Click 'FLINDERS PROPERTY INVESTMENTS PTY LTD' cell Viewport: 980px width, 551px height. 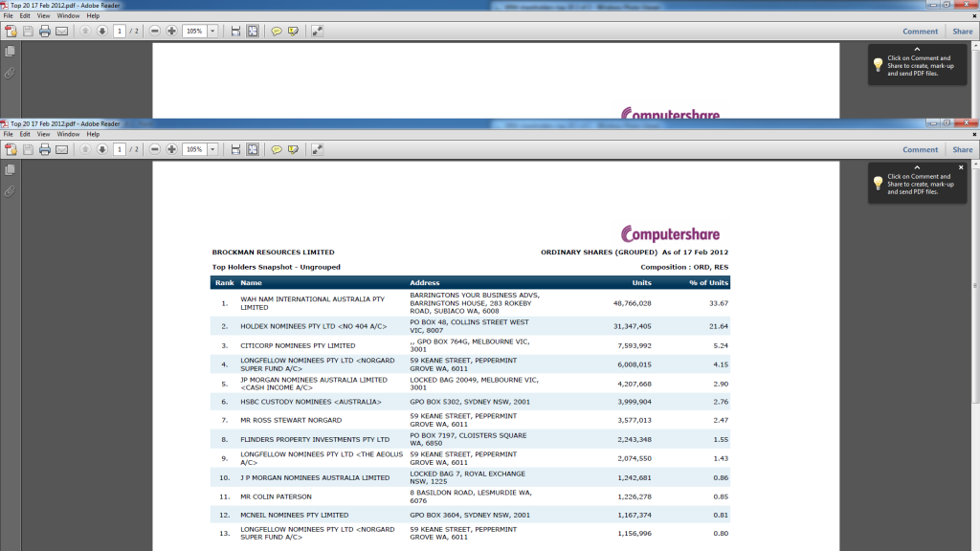[315, 439]
